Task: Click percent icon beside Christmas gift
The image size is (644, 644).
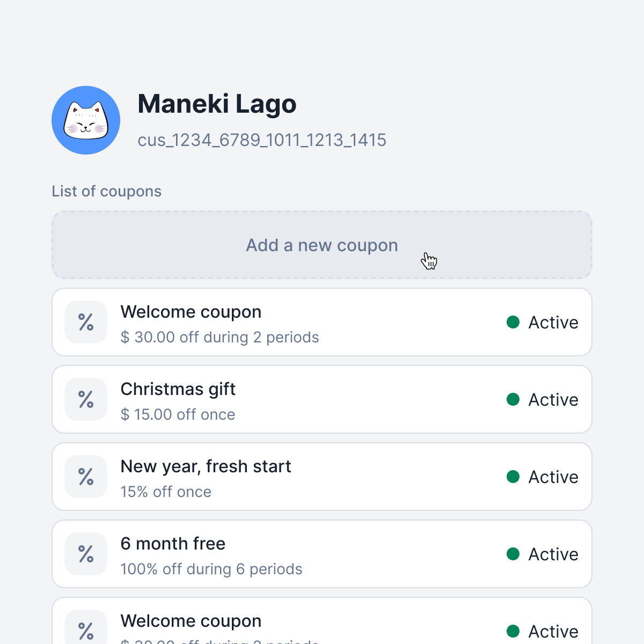Action: coord(86,399)
